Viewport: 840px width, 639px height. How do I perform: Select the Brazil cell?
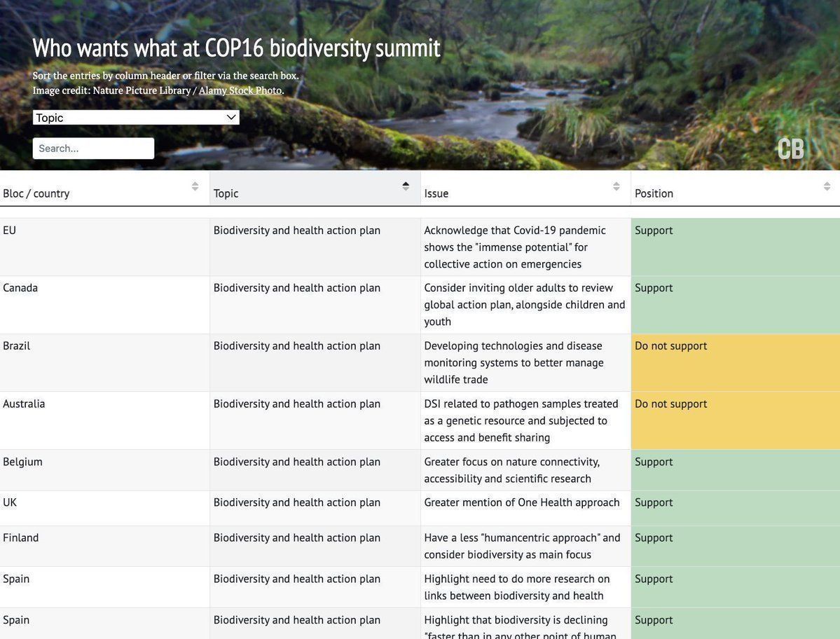pyautogui.click(x=105, y=363)
